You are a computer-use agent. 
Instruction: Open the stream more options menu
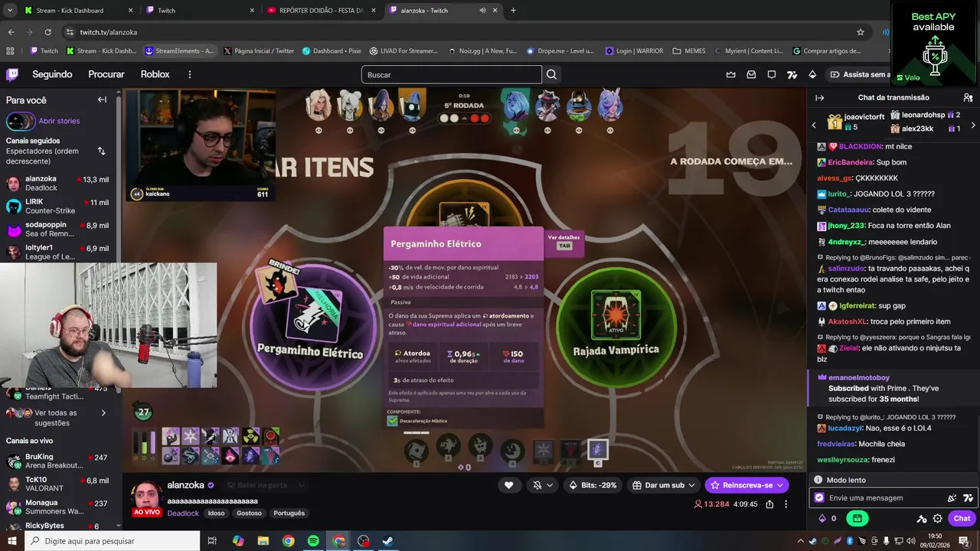(x=786, y=504)
